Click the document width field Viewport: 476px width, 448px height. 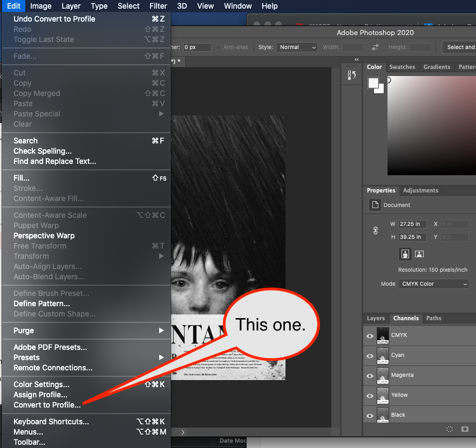click(412, 224)
